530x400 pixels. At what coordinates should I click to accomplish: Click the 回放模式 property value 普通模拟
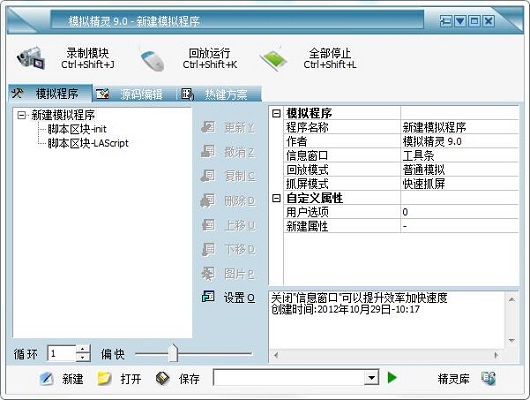point(424,170)
